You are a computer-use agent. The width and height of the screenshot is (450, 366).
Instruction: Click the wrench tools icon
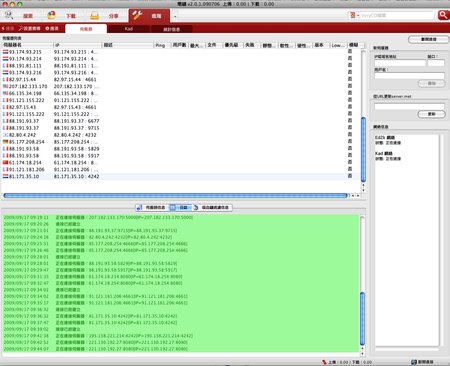coord(137,15)
